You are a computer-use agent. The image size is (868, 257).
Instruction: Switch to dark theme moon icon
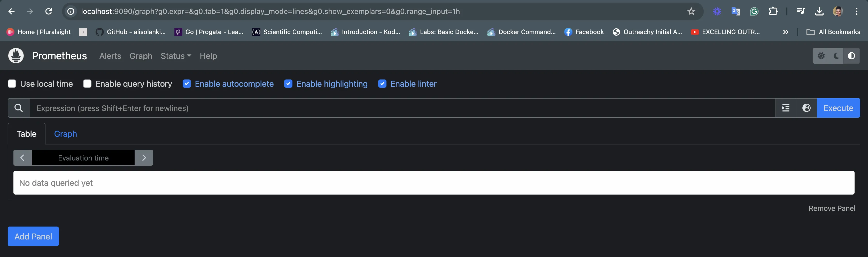pos(836,56)
